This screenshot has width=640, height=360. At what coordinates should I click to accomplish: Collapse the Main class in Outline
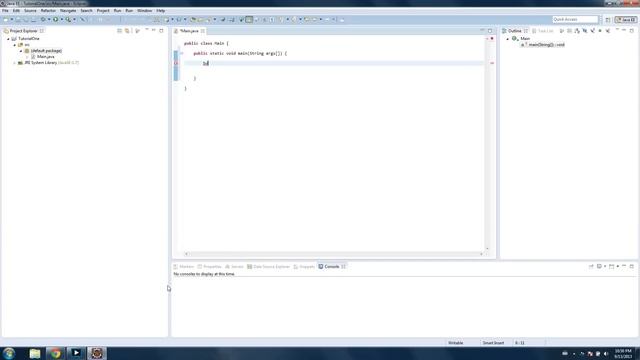point(508,39)
